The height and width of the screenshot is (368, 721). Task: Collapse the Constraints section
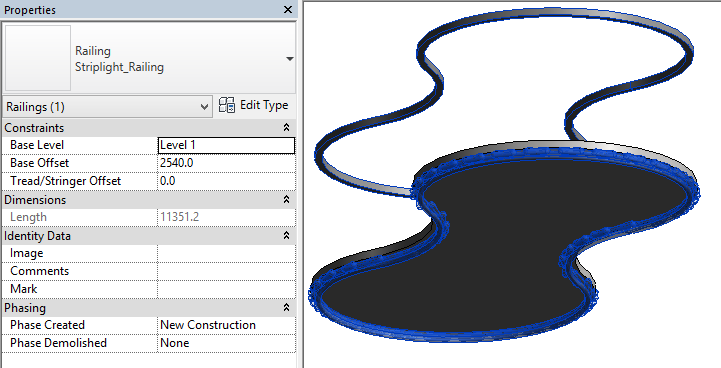(x=286, y=127)
